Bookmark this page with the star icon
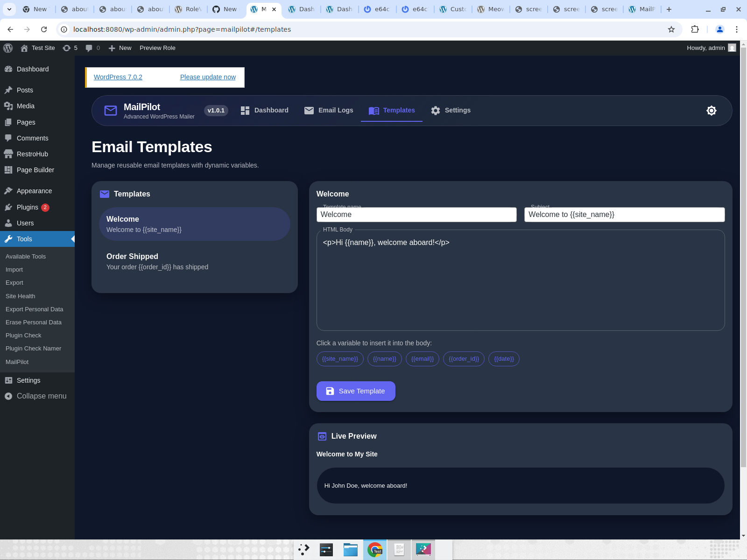The image size is (747, 560). 671,29
